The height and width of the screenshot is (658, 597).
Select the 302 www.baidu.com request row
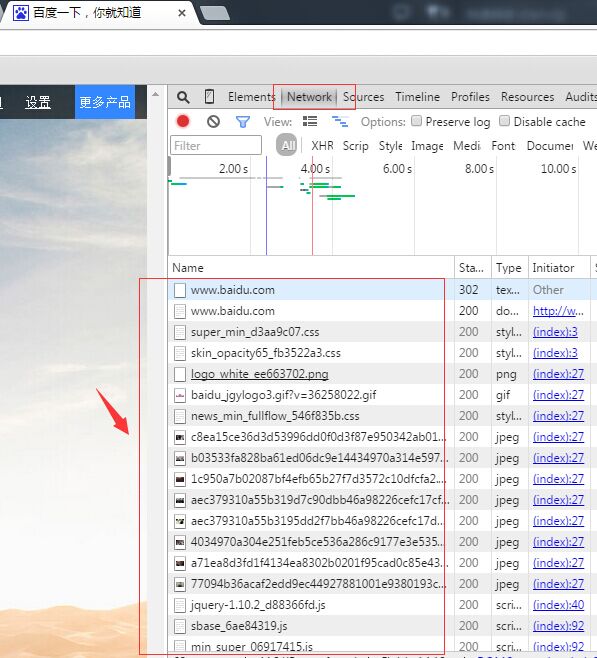(x=382, y=290)
